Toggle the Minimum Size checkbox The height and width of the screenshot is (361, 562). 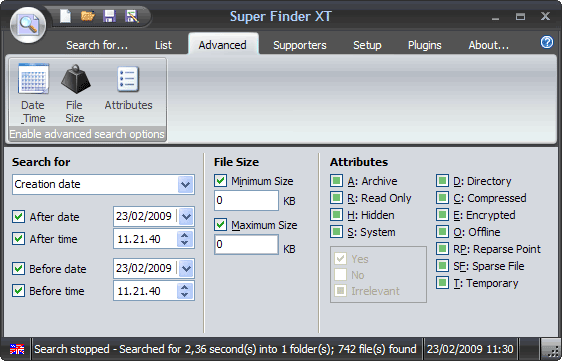click(220, 181)
